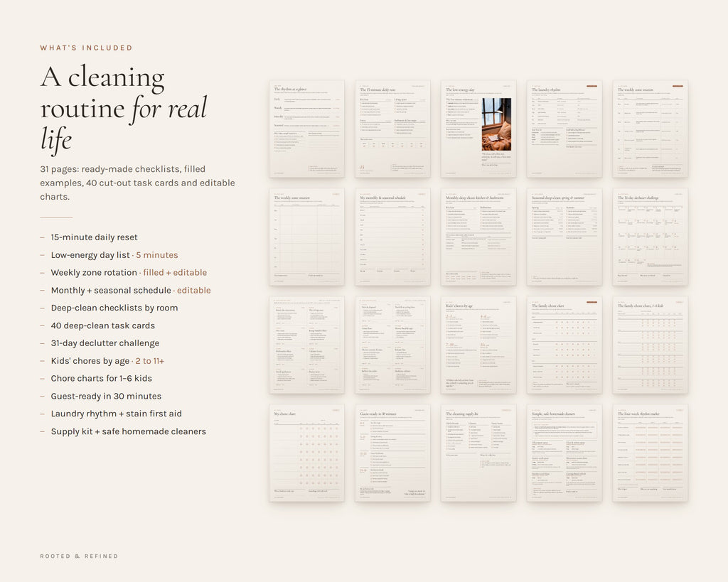Open 'The family chore chart, 1-6 kids' page
Viewport: 728px width, 582px height.
pos(651,345)
